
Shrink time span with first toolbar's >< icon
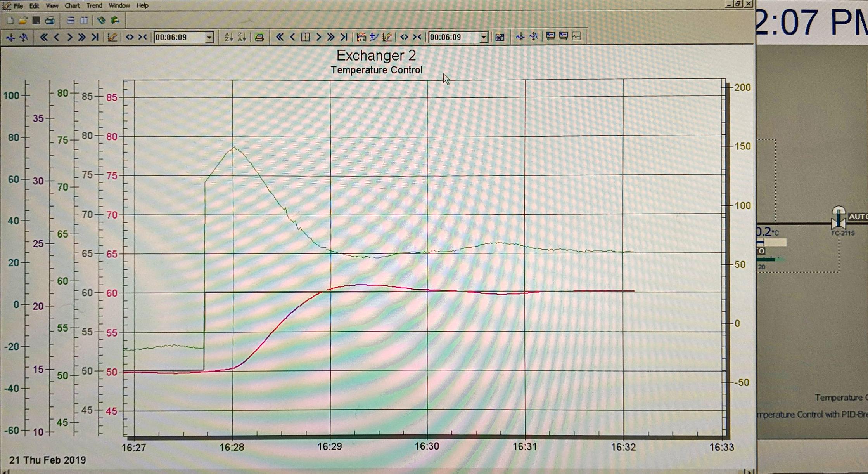point(143,37)
